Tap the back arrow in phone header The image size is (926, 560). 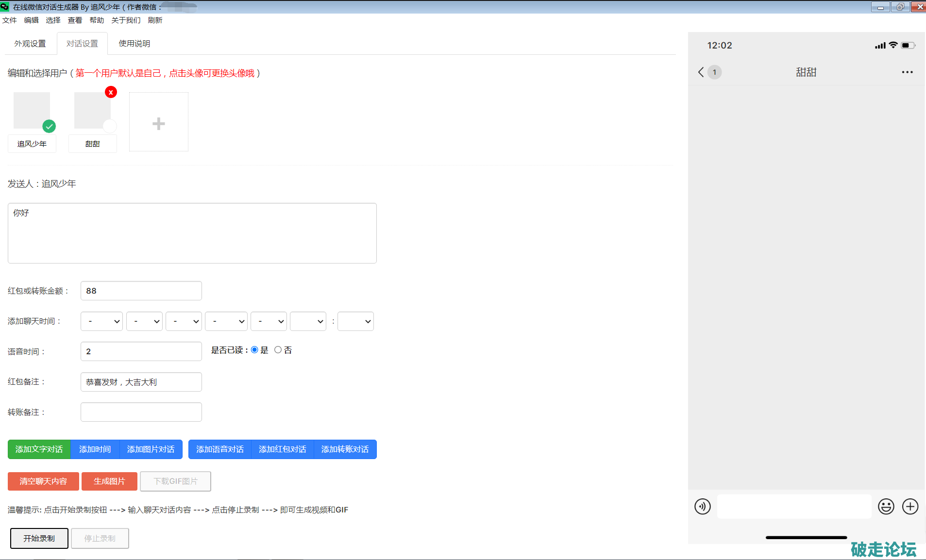(x=701, y=72)
